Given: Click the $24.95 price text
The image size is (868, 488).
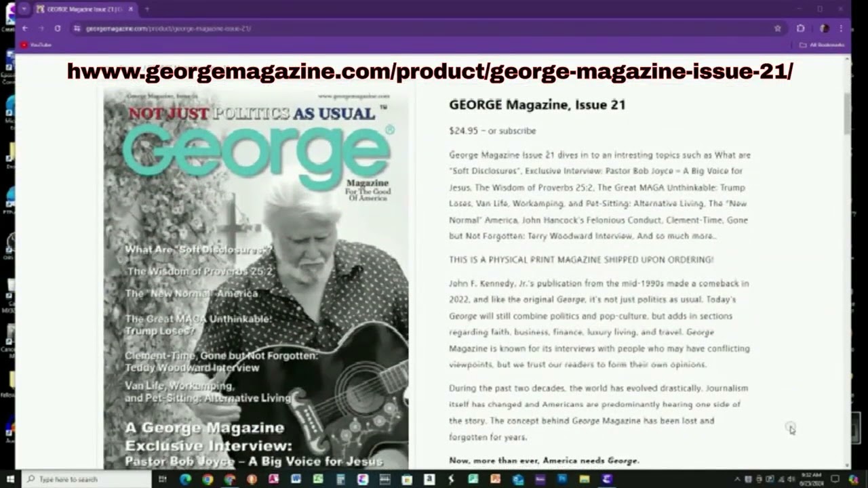Looking at the screenshot, I should pos(463,131).
